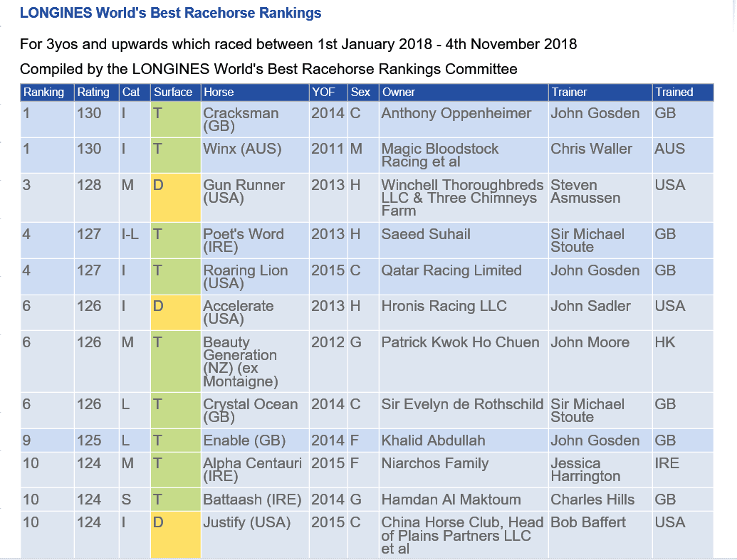Click owner "Sir Evelyn de Rothschild"
Image resolution: width=737 pixels, height=560 pixels.
click(x=462, y=404)
